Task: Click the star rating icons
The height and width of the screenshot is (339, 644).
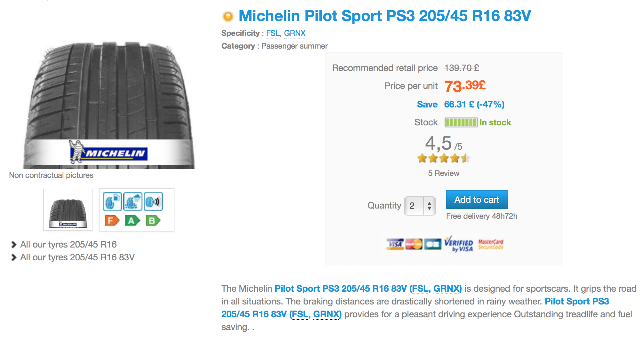Action: pos(444,158)
